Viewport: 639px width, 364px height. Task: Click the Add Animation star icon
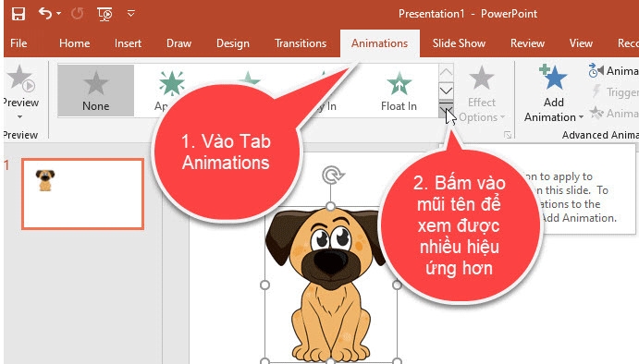tap(553, 77)
